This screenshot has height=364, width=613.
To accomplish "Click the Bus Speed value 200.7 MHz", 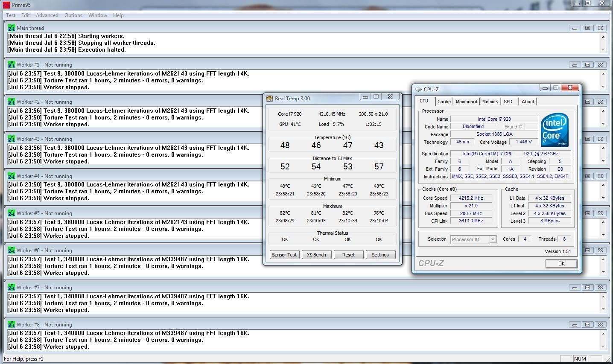I will coord(471,213).
